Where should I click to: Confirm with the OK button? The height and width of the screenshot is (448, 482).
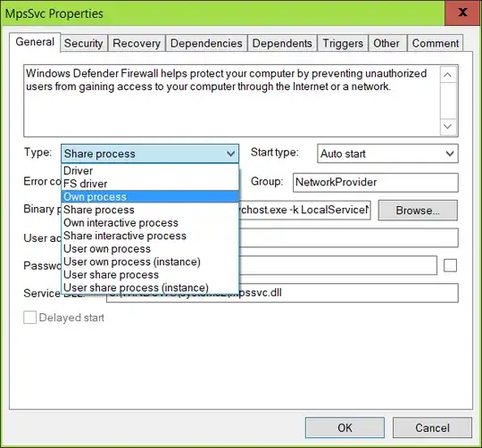[x=345, y=427]
